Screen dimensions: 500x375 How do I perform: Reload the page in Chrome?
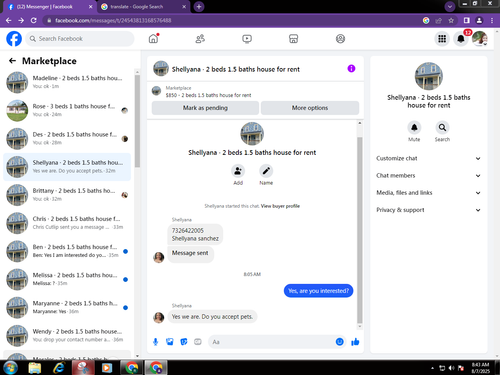34,20
